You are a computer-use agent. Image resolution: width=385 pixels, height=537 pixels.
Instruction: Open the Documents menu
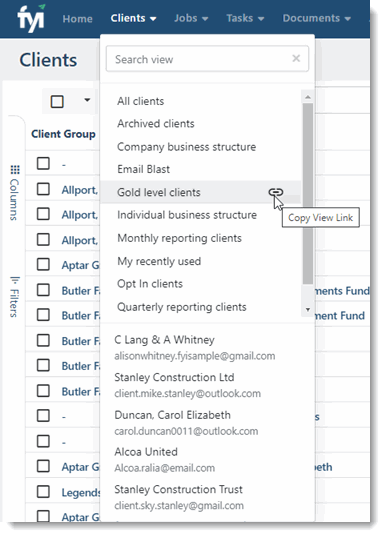316,18
